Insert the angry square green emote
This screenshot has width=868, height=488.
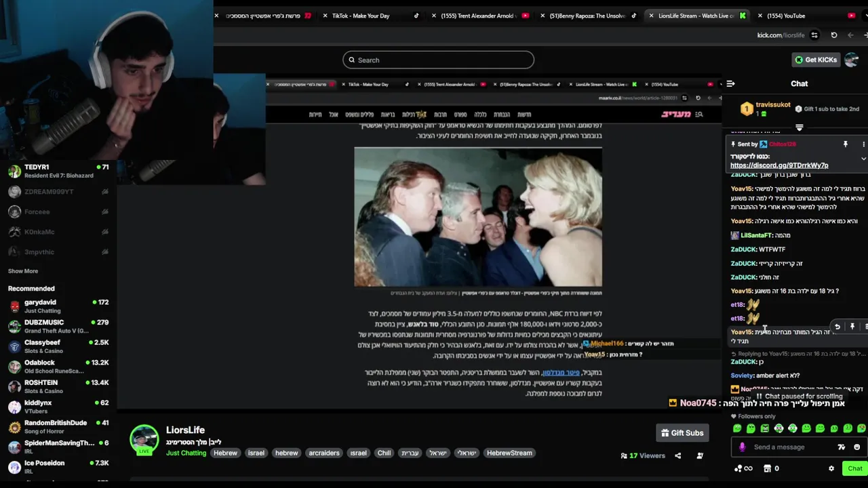point(765,428)
